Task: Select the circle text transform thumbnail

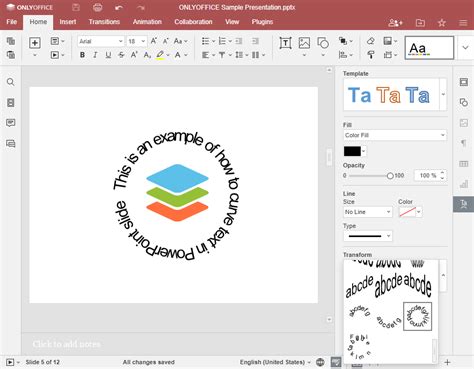Action: 417,317
